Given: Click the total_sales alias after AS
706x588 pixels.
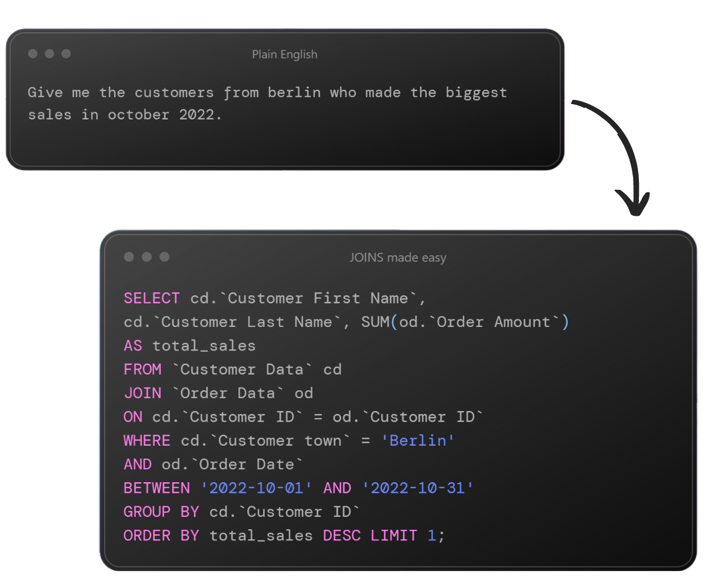Looking at the screenshot, I should click(204, 346).
